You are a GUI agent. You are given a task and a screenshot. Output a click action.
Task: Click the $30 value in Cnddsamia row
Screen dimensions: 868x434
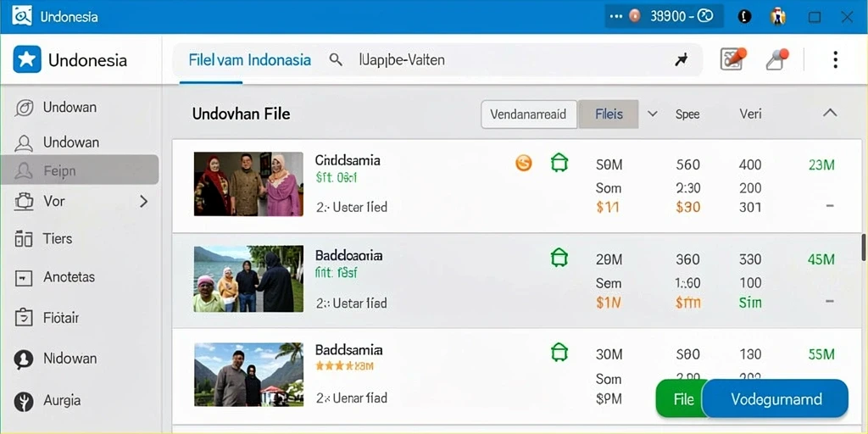(x=688, y=207)
